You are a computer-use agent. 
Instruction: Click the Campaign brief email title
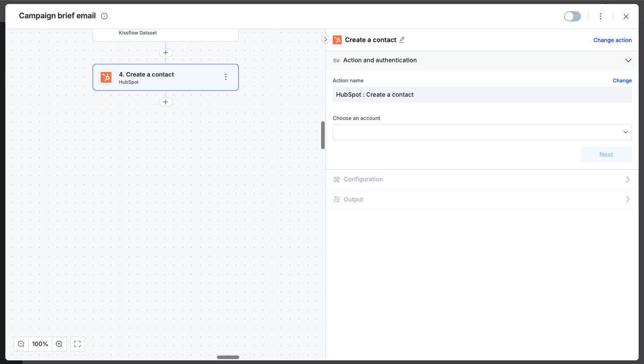(57, 16)
